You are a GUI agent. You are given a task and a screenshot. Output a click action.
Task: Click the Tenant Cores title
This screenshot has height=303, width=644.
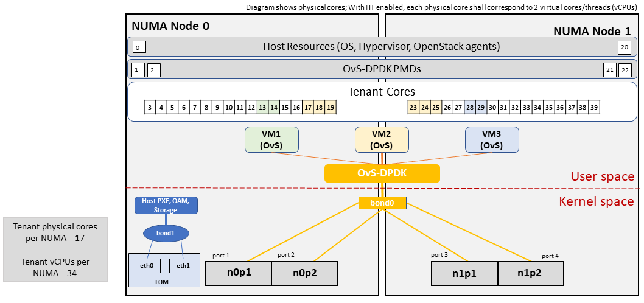pyautogui.click(x=381, y=91)
